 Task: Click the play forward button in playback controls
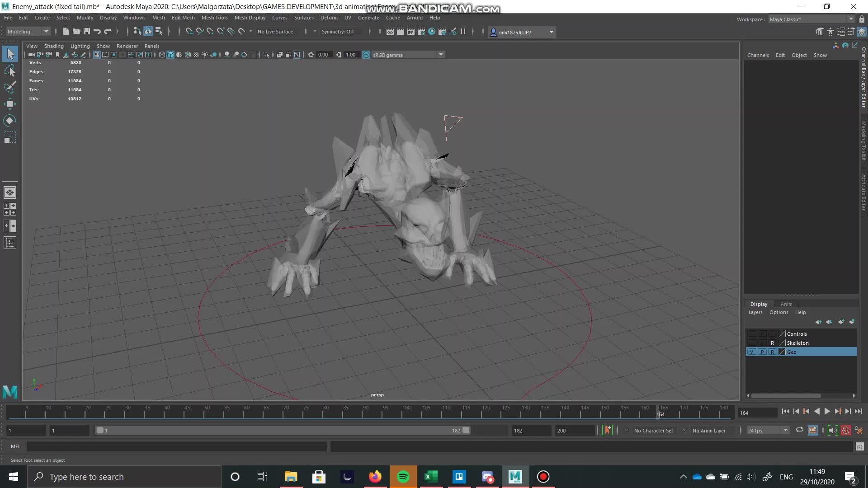click(x=827, y=411)
